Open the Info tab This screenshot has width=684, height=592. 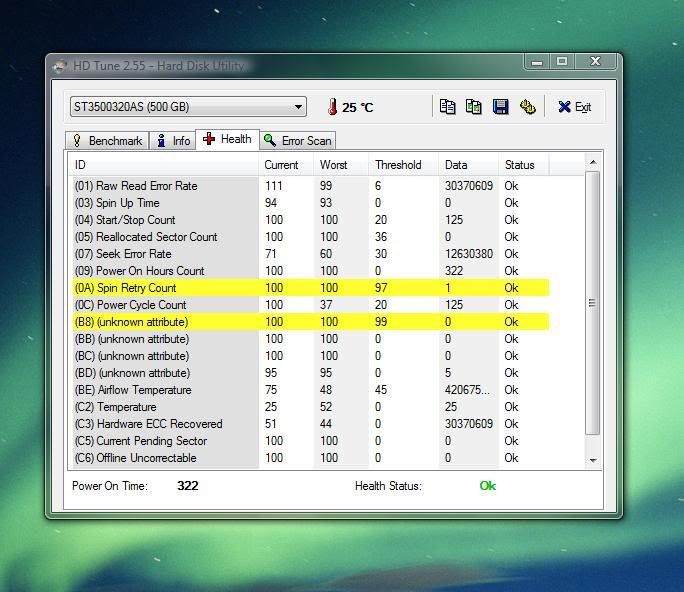(172, 141)
